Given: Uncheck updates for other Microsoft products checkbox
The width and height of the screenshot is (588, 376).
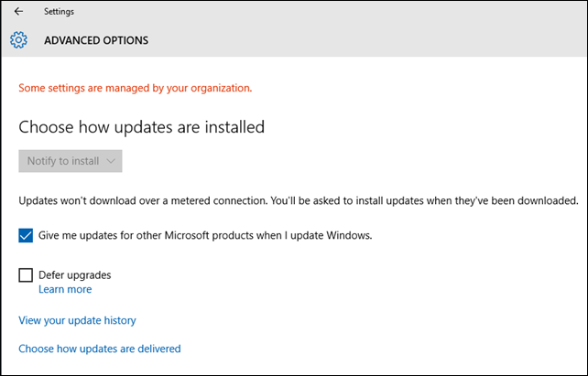Looking at the screenshot, I should point(26,235).
